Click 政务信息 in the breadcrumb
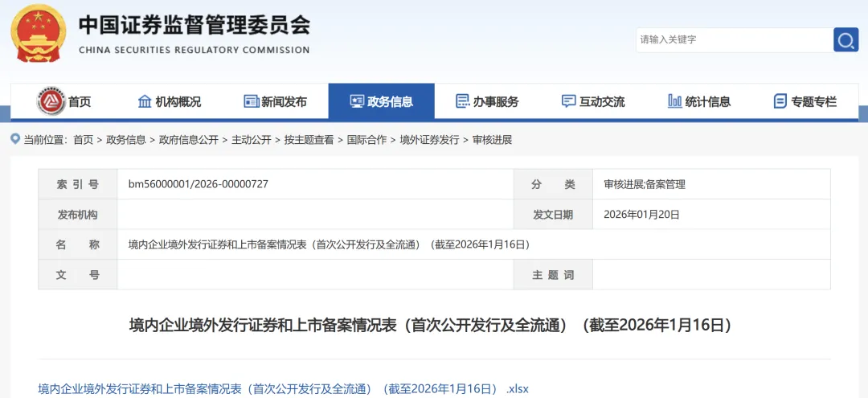Screen dimensions: 868x398 point(125,140)
